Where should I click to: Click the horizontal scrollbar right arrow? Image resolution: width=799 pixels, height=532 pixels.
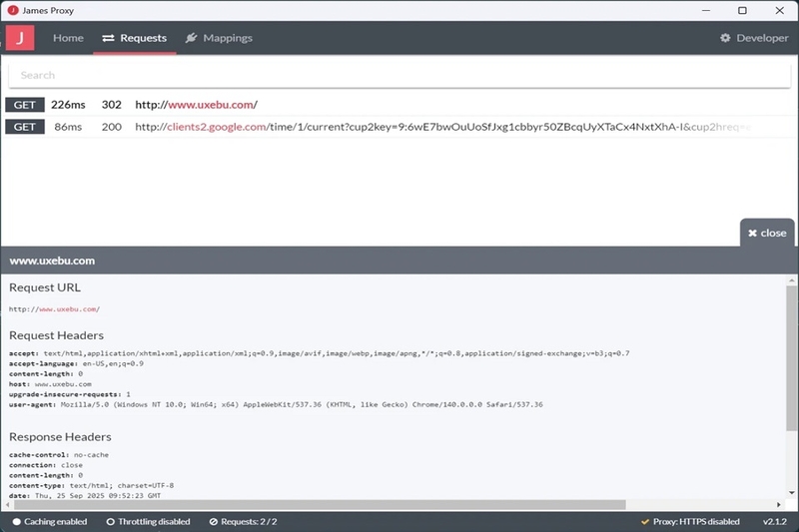tap(779, 504)
